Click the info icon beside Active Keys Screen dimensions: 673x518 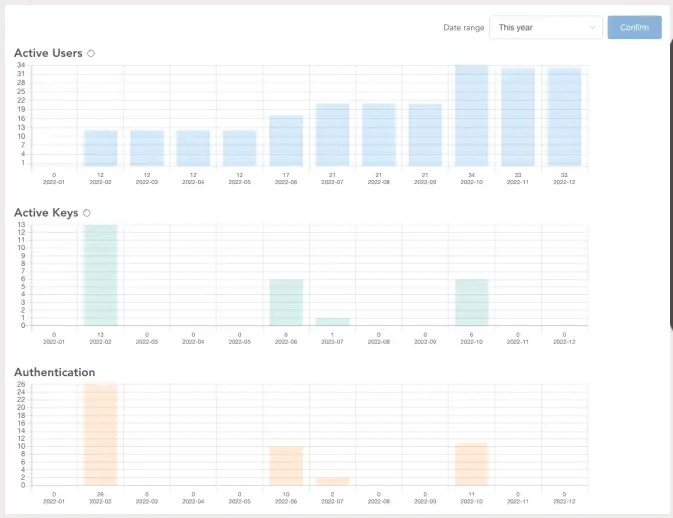click(87, 213)
